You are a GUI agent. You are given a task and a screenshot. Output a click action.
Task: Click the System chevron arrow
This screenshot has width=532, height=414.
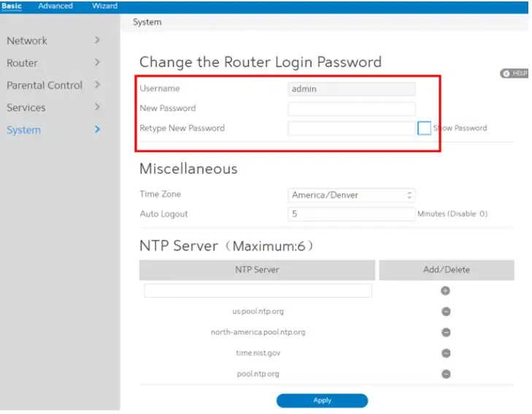(x=97, y=129)
